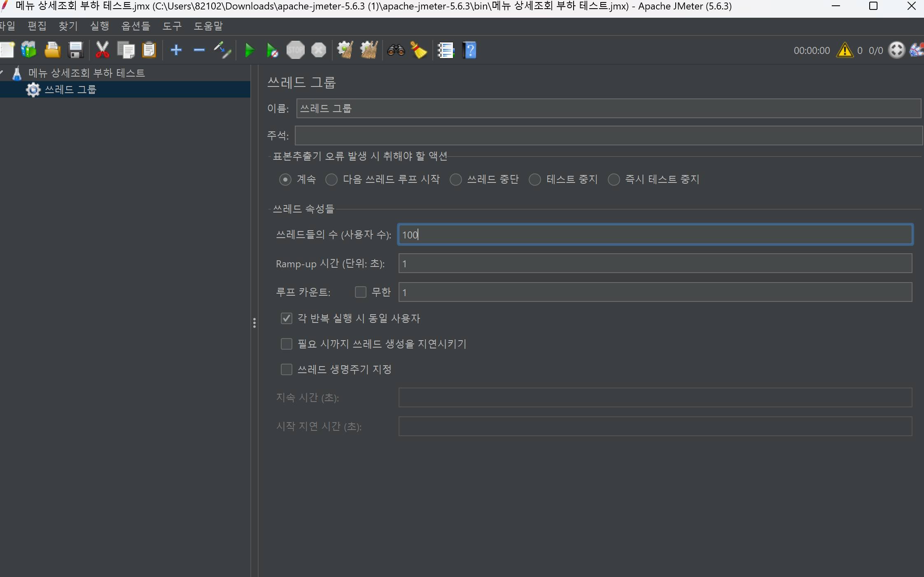The height and width of the screenshot is (577, 924).
Task: Collapse the test plan tree root
Action: tap(2, 73)
